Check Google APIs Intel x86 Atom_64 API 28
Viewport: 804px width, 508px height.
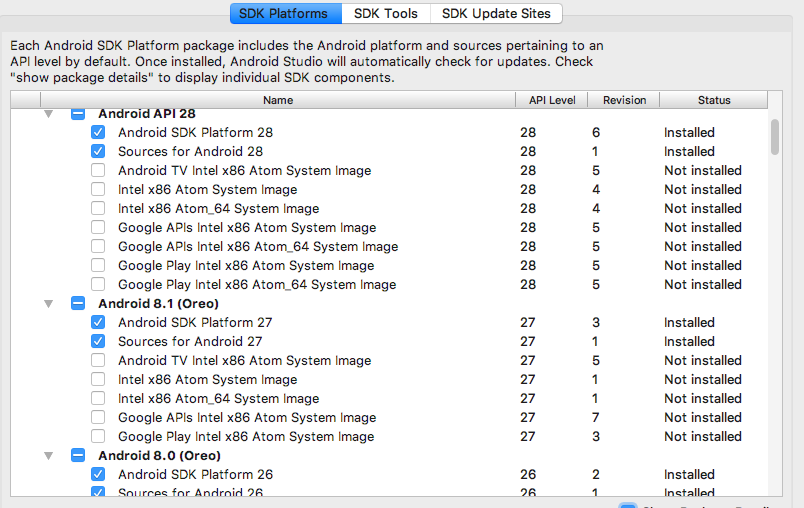98,246
